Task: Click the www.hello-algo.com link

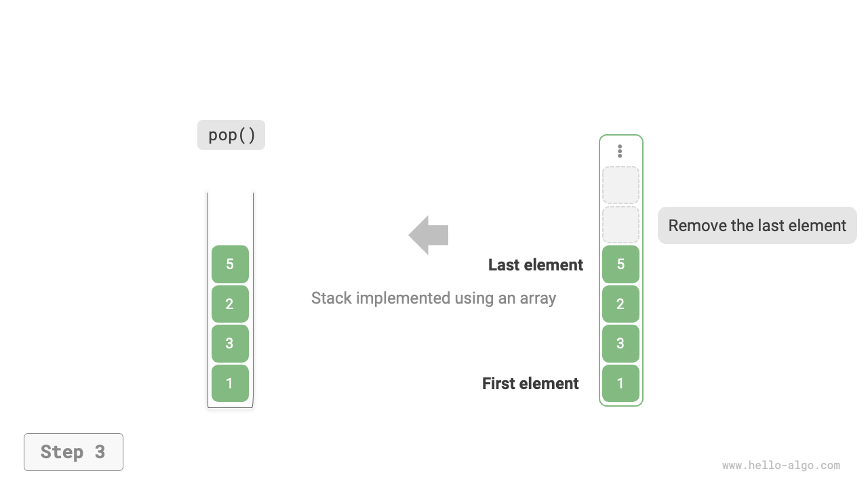Action: tap(781, 466)
